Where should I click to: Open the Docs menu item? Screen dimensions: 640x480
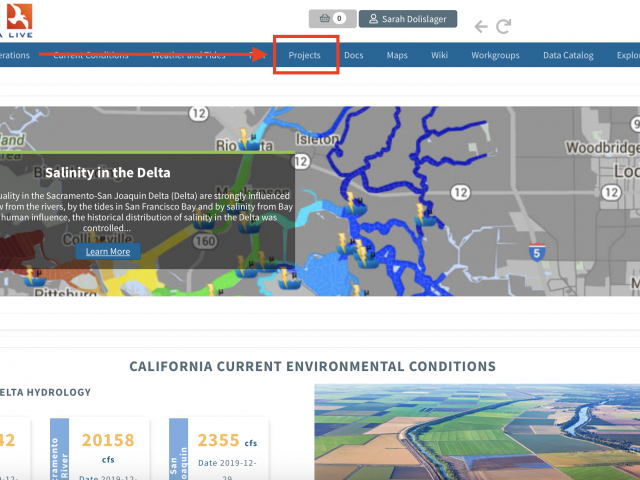(x=353, y=55)
